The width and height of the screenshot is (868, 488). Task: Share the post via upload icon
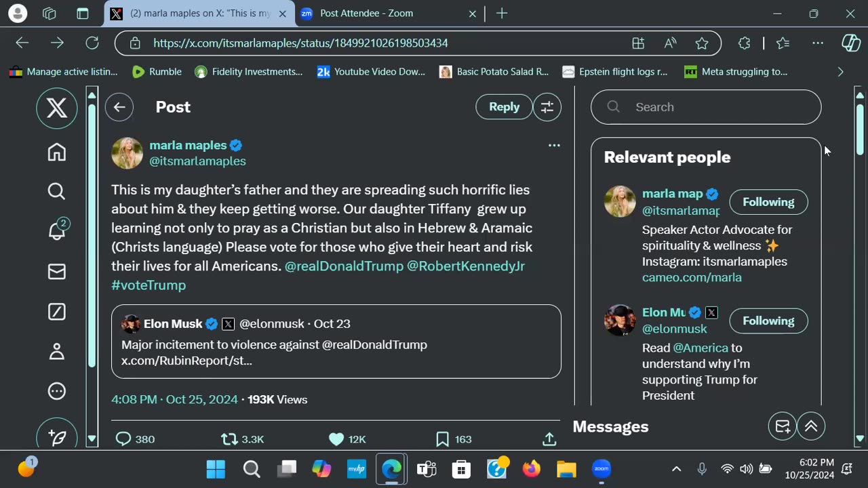pos(549,439)
